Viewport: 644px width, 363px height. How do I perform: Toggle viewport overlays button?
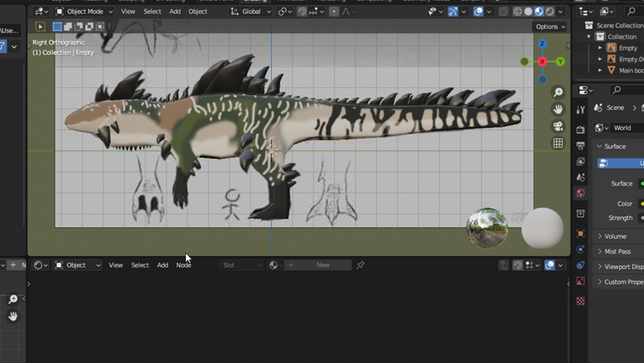click(479, 12)
